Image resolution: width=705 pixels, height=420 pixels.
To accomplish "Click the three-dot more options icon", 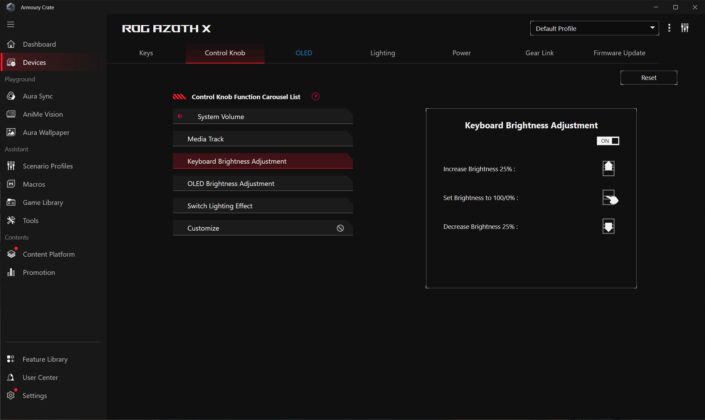I will click(669, 28).
